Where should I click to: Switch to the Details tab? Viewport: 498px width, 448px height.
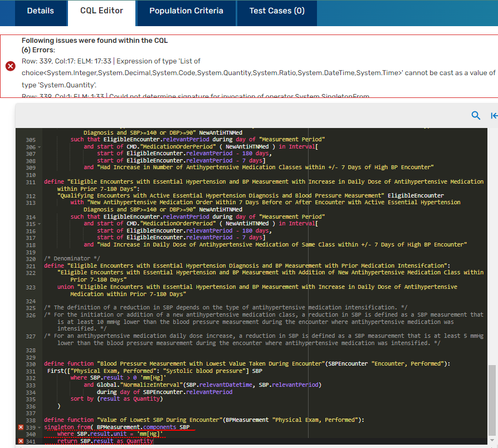[x=41, y=11]
